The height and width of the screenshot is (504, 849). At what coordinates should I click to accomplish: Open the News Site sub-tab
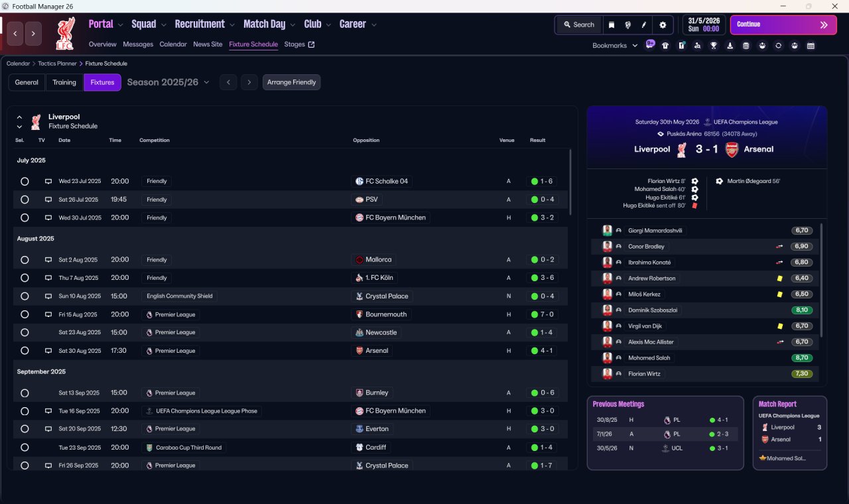[208, 44]
